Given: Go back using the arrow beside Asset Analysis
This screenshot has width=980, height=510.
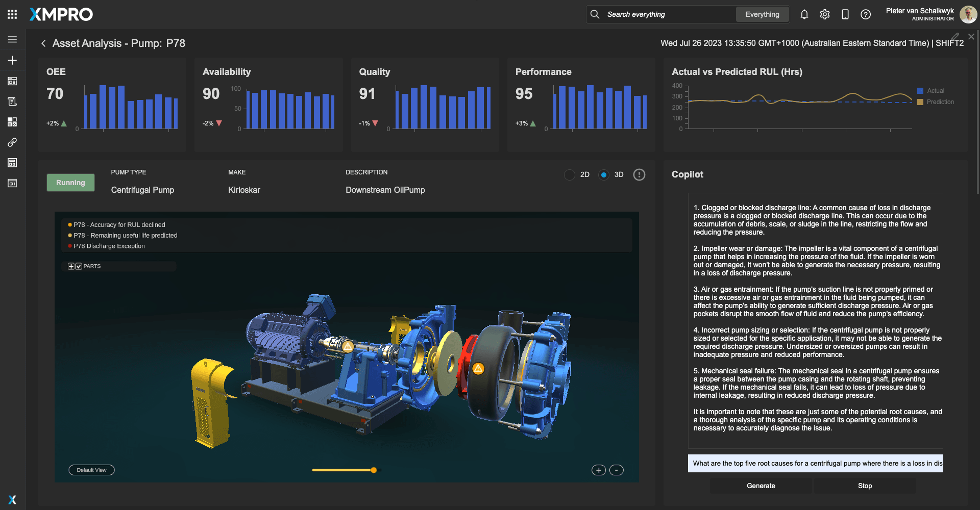Looking at the screenshot, I should tap(43, 43).
